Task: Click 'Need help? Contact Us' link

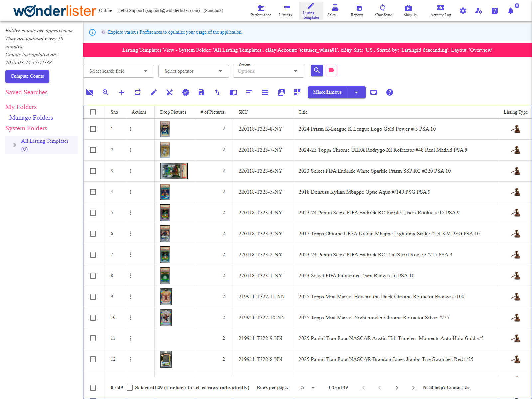Action: 446,388
